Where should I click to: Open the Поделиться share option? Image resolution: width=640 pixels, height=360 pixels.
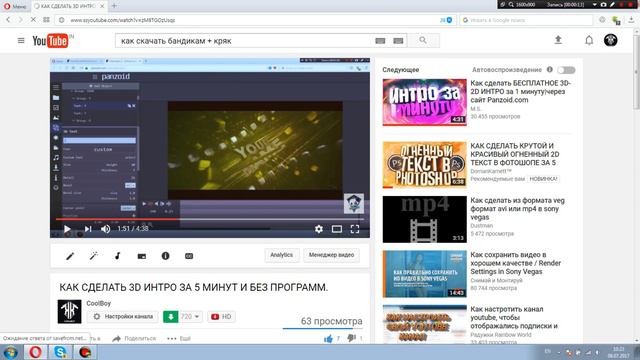click(x=134, y=338)
